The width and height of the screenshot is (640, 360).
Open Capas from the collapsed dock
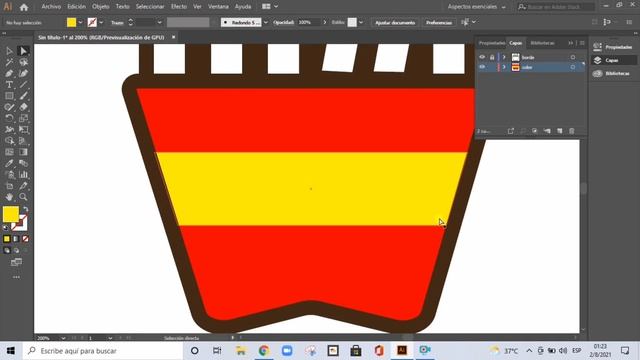[613, 60]
